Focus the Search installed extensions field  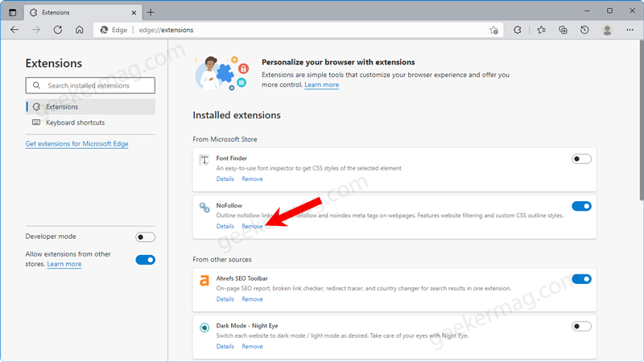point(90,85)
